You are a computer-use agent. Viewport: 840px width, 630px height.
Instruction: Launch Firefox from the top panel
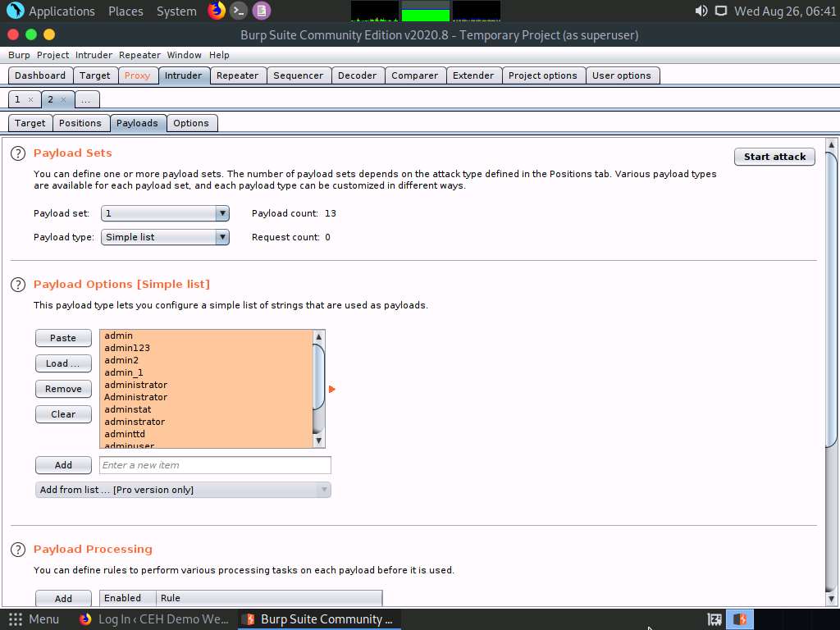pyautogui.click(x=215, y=11)
